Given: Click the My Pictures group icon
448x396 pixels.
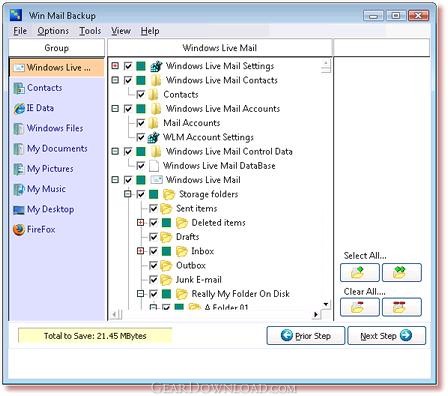Looking at the screenshot, I should (x=19, y=169).
